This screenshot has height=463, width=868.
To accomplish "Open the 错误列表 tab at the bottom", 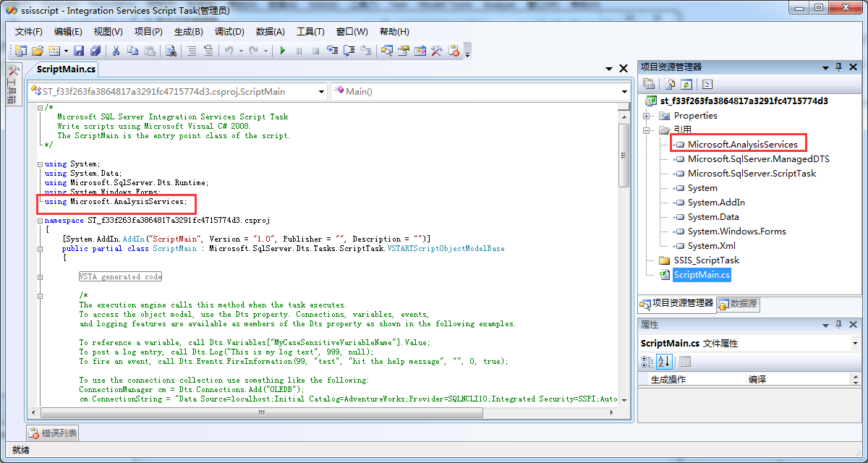I will point(53,433).
